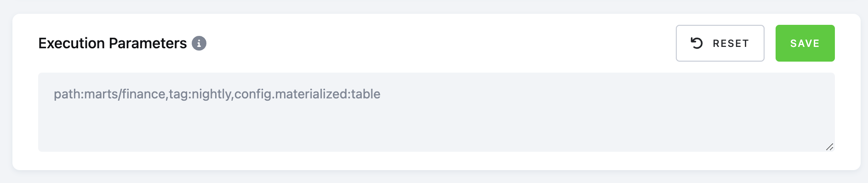Screen dimensions: 868x183
Task: Click the word nightly in the textarea
Action: point(211,94)
